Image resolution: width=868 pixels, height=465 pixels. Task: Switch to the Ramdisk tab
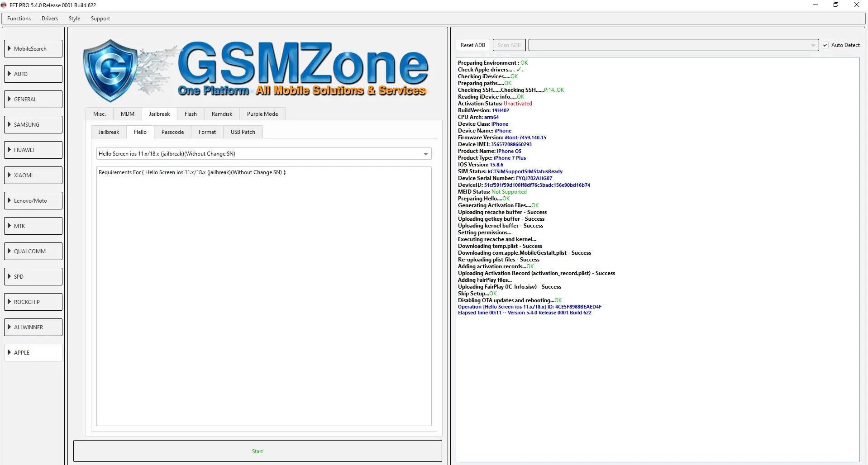click(222, 114)
